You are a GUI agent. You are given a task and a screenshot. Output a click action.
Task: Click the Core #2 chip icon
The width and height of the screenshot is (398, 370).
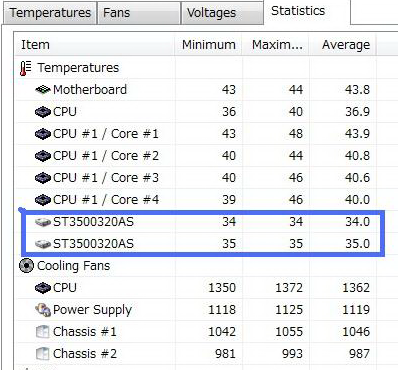43,156
